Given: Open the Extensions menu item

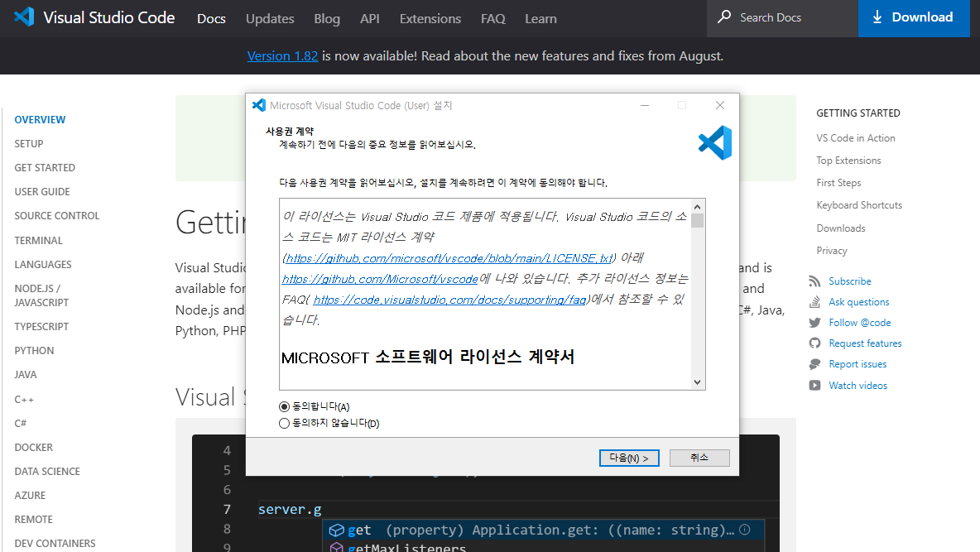Looking at the screenshot, I should (x=430, y=19).
